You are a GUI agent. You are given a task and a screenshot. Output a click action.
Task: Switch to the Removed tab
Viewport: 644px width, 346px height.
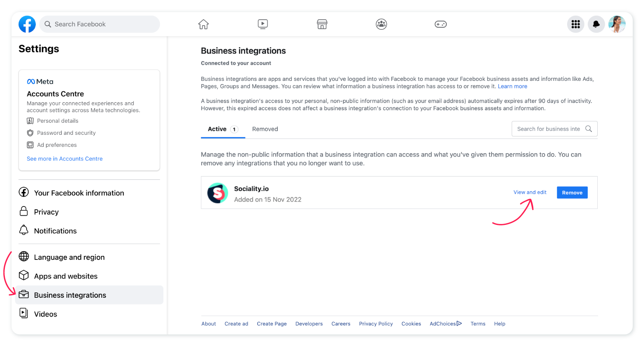coord(265,129)
